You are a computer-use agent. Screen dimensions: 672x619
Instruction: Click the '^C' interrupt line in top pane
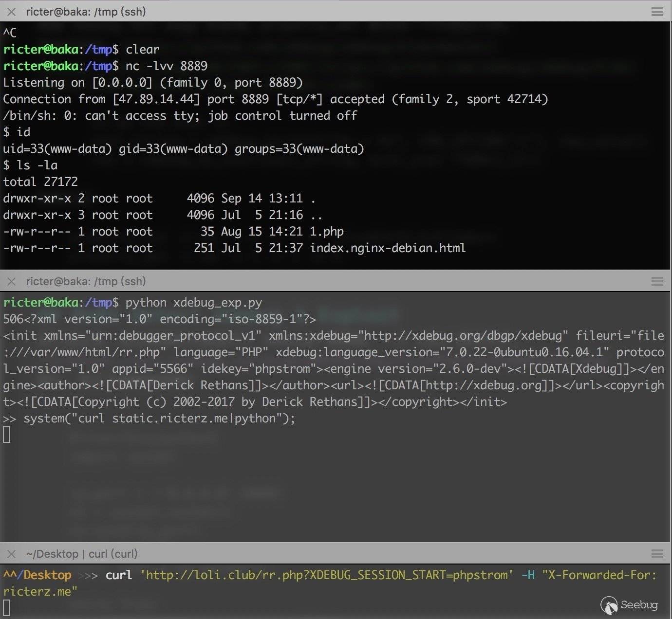pos(10,33)
